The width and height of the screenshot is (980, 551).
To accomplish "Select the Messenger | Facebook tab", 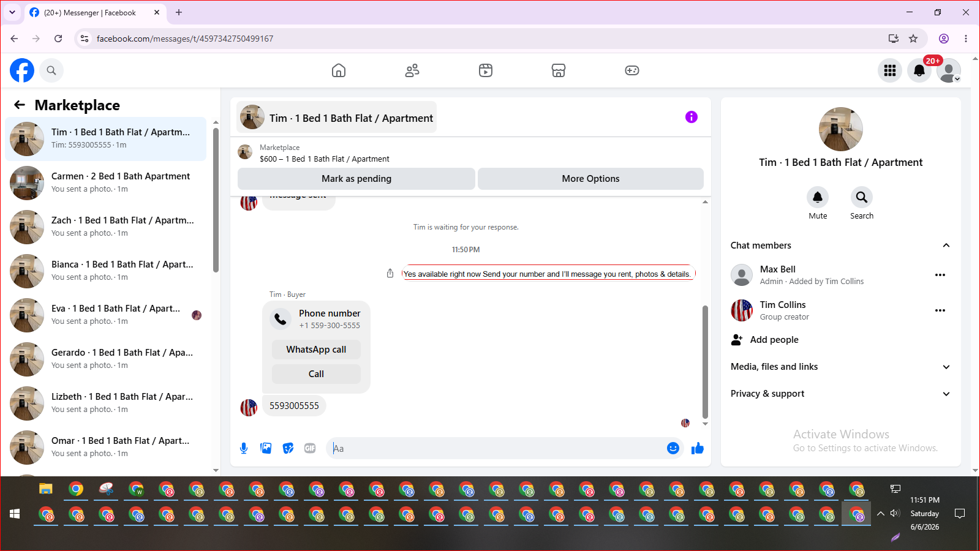I will tap(95, 12).
